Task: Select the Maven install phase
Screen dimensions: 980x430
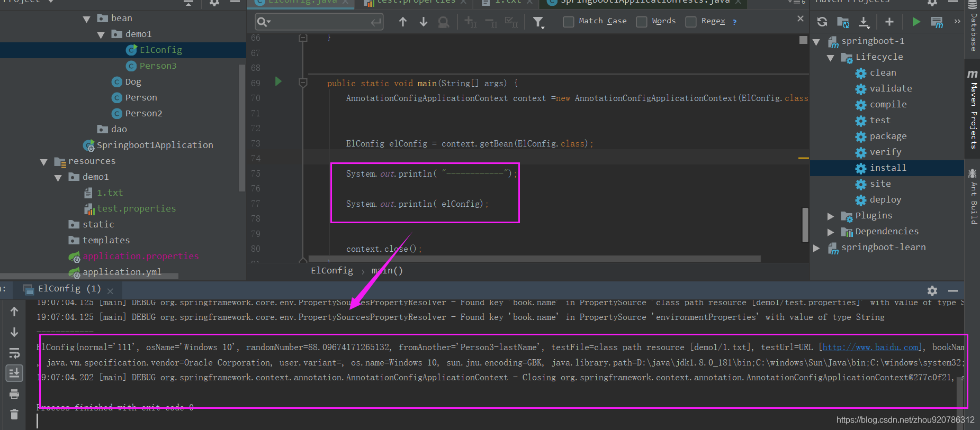Action: coord(888,168)
